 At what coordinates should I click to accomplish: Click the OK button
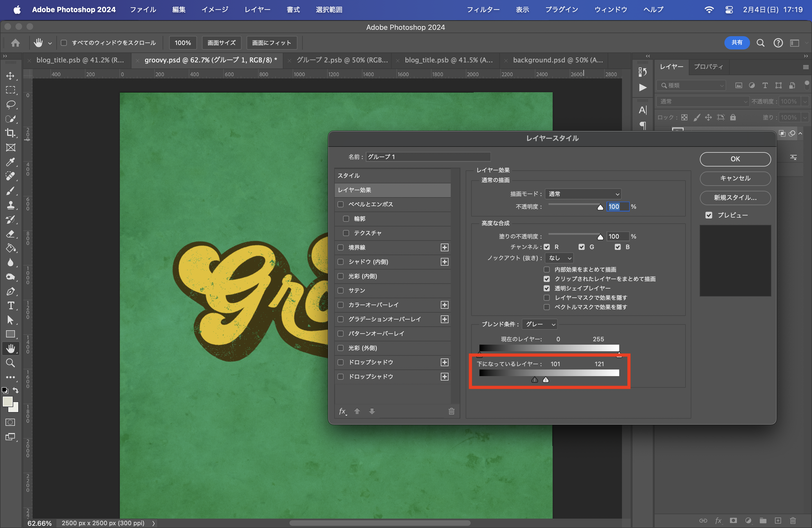(735, 159)
